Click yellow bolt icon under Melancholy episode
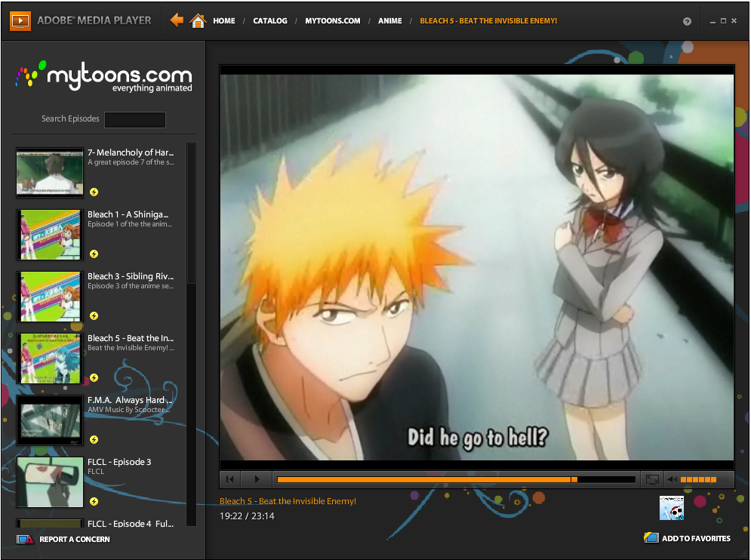The width and height of the screenshot is (751, 560). [94, 192]
